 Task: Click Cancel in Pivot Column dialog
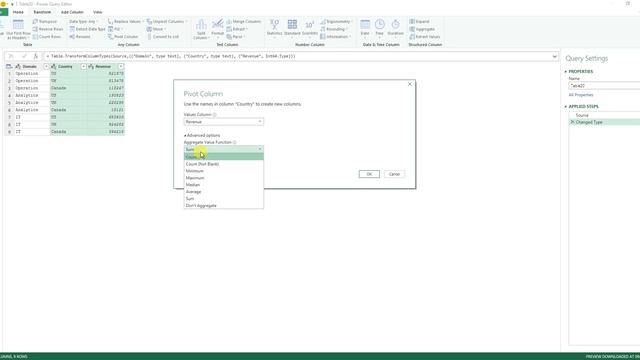point(394,174)
